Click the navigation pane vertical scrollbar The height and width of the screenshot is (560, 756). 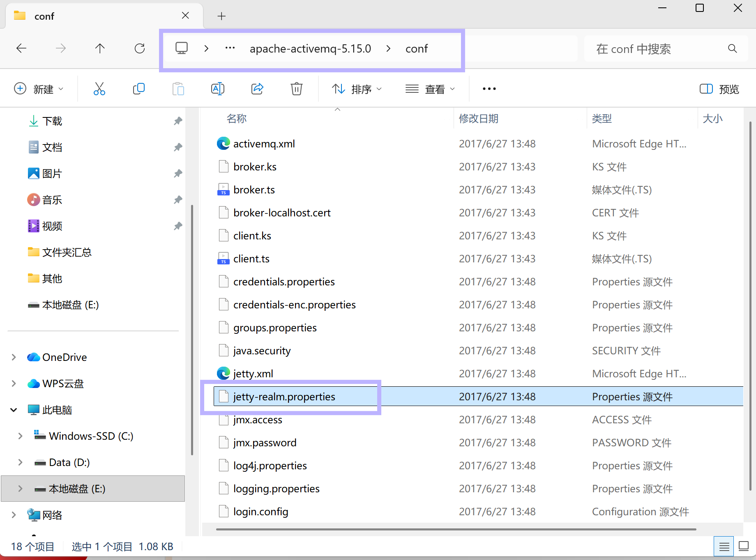(192, 330)
